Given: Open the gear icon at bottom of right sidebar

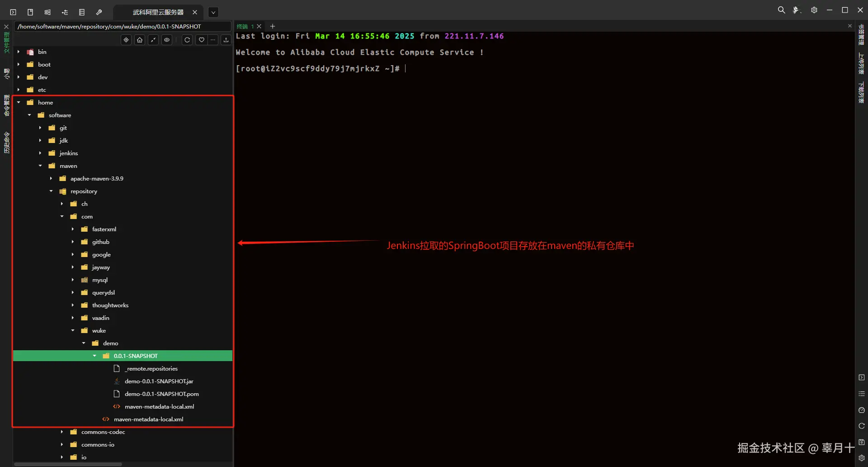Looking at the screenshot, I should [x=862, y=458].
